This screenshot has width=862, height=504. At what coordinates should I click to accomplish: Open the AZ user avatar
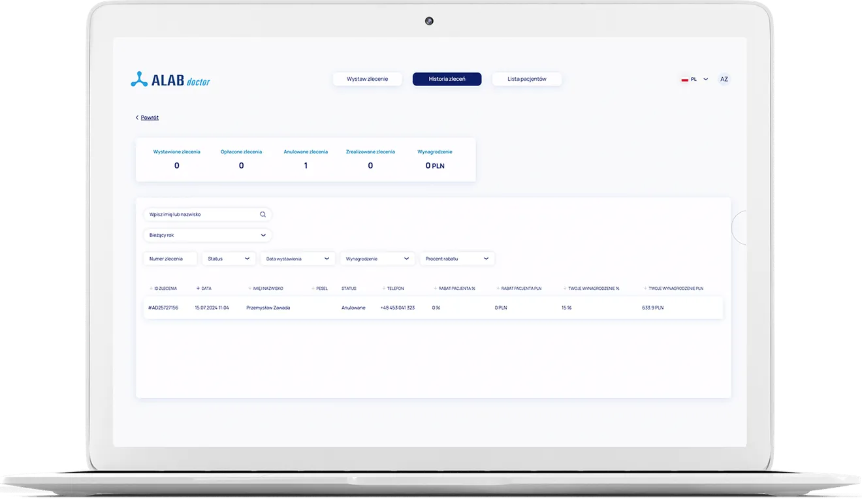point(724,79)
